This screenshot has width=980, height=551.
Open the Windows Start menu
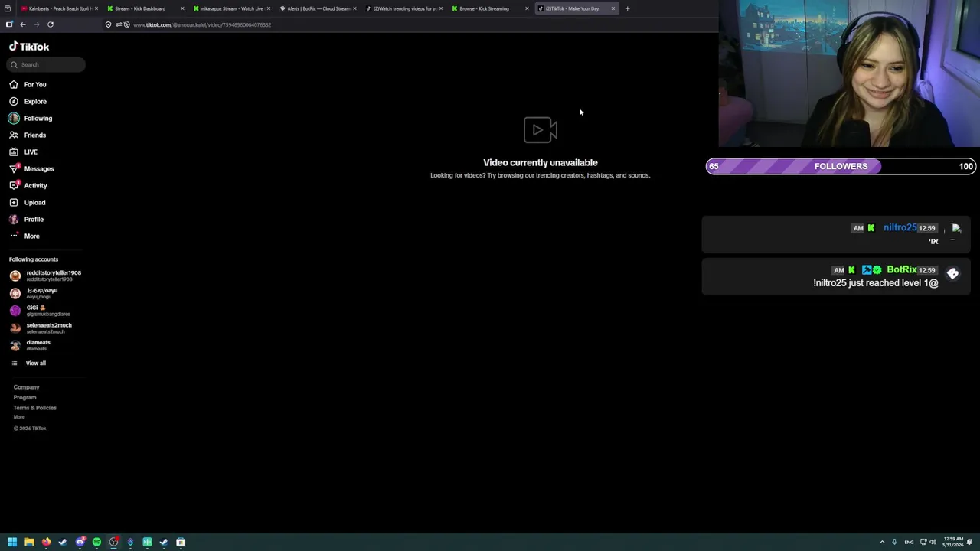12,542
